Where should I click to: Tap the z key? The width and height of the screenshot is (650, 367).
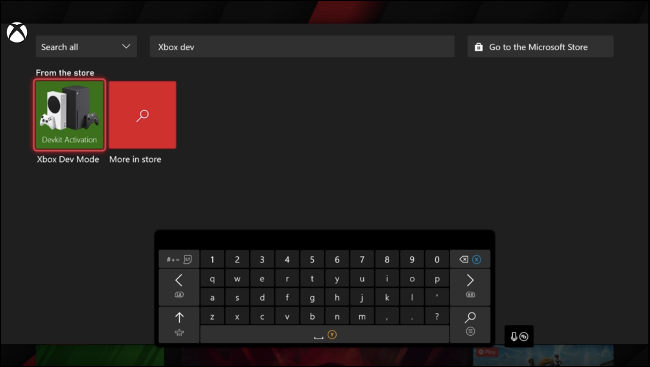click(x=212, y=316)
